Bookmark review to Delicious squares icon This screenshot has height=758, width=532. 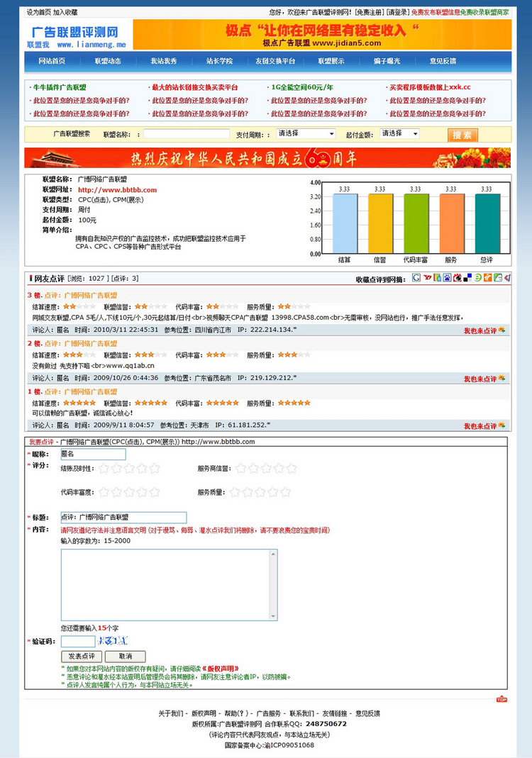point(467,278)
